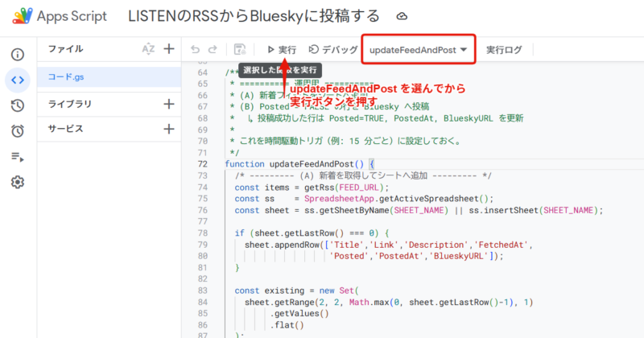Image resolution: width=644 pixels, height=338 pixels.
Task: Click the const existing = new Set( line
Action: (297, 291)
